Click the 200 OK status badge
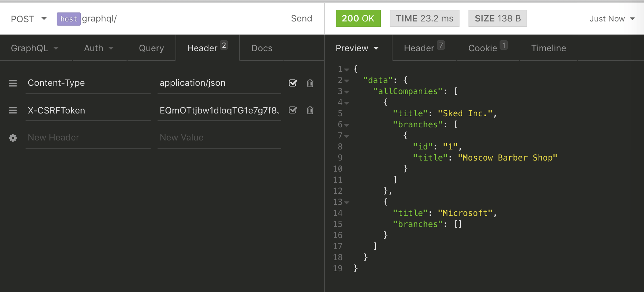 pos(358,18)
